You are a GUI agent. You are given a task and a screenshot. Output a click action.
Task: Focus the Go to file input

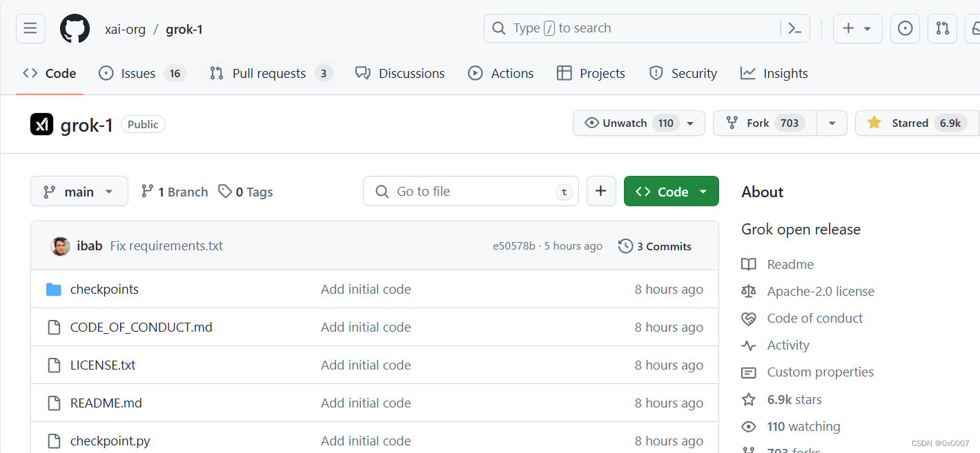[471, 191]
